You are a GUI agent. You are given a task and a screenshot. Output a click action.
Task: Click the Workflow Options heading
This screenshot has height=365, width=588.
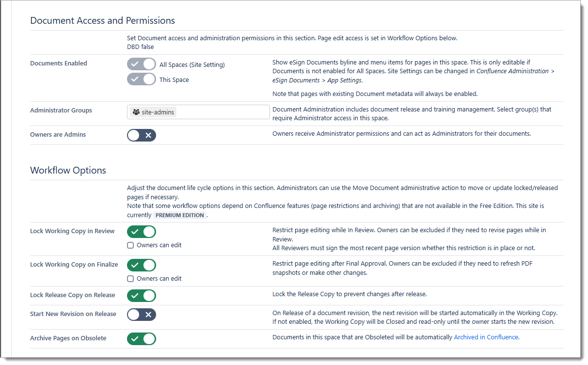coord(68,171)
